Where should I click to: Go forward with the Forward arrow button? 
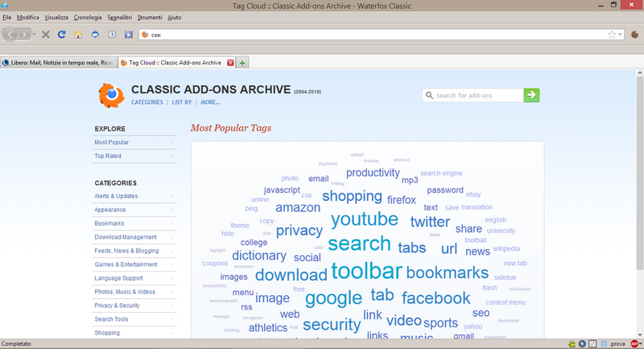[24, 35]
